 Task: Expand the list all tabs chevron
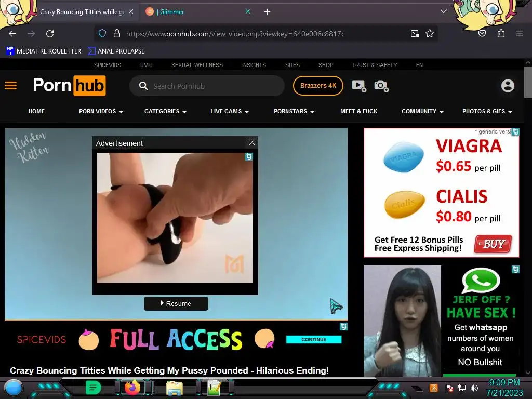444,11
